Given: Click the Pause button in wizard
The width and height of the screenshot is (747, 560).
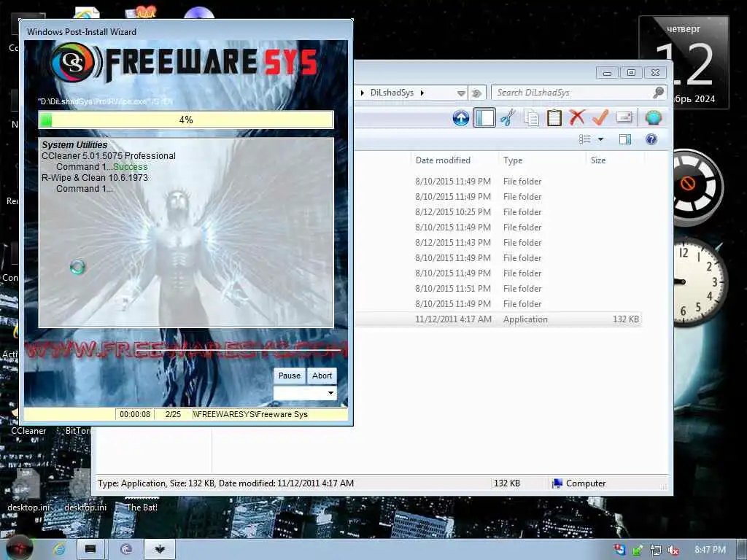Looking at the screenshot, I should pos(289,376).
